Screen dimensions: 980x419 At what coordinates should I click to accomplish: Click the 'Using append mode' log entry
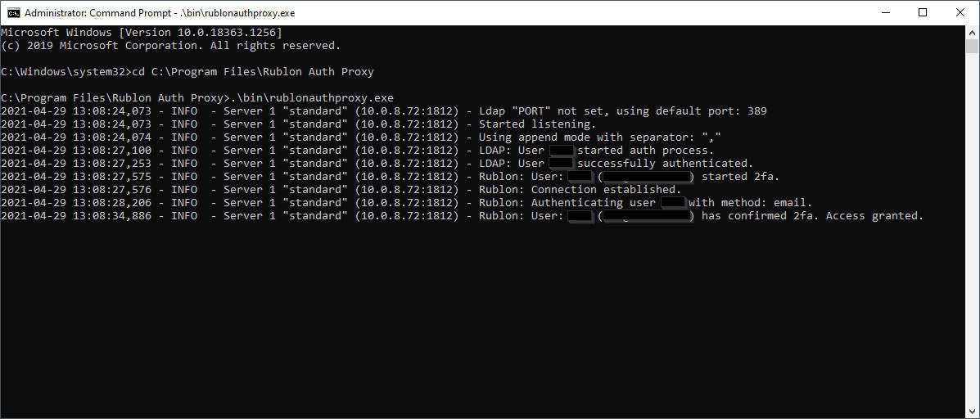click(599, 137)
